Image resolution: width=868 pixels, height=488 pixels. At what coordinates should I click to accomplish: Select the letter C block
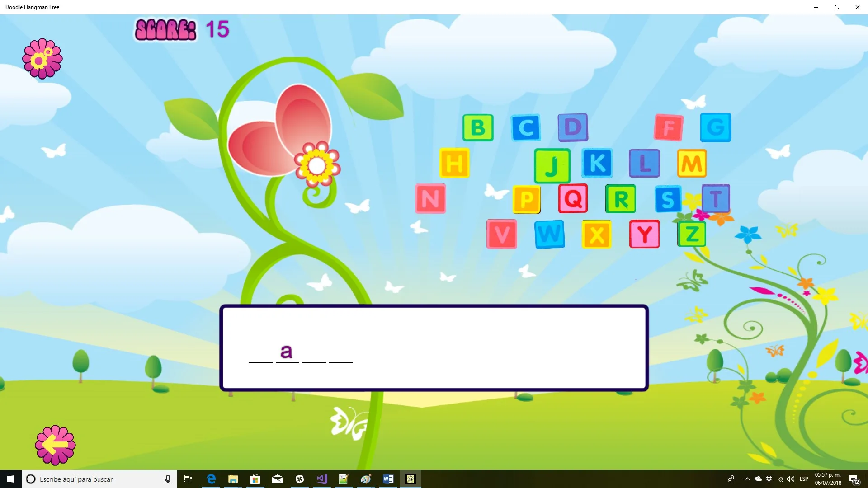tap(526, 127)
